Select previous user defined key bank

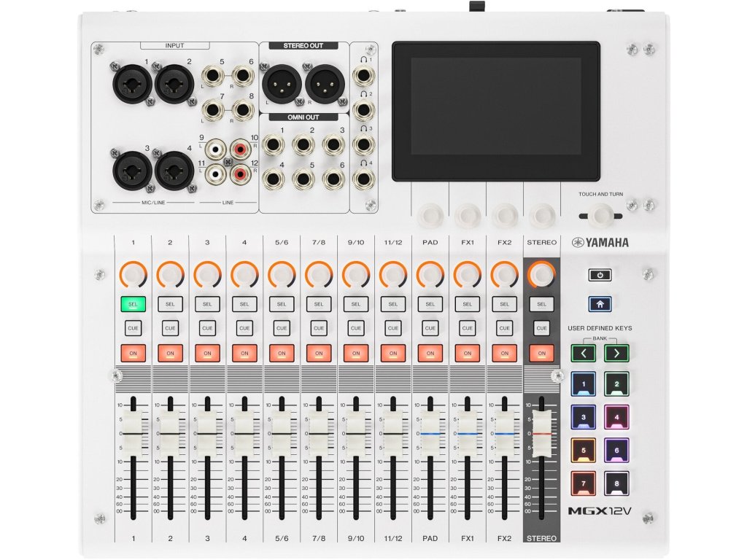(583, 354)
